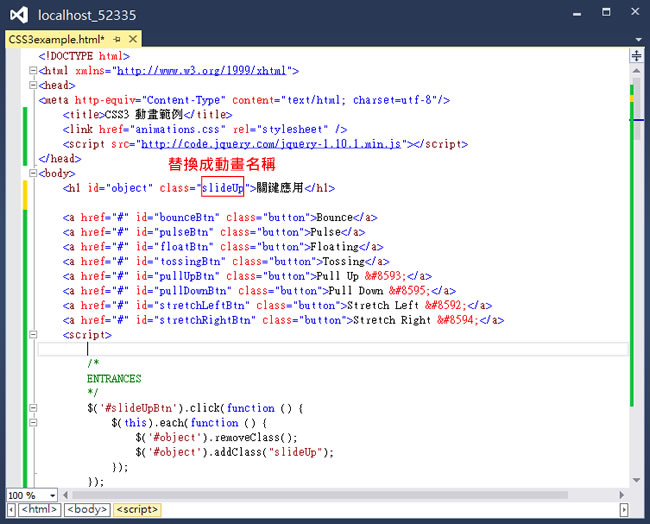The image size is (650, 524).
Task: Collapse the head element outline
Action: (33, 85)
